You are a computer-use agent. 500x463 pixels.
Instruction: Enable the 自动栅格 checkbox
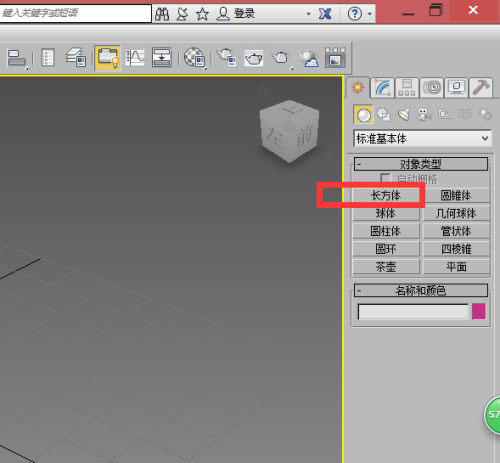point(385,178)
